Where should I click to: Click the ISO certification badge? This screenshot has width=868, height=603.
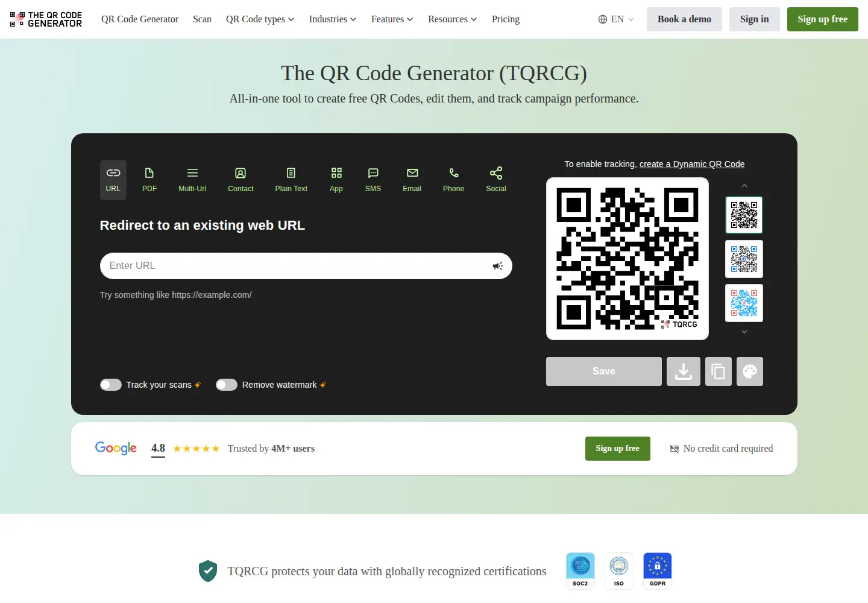tap(619, 570)
